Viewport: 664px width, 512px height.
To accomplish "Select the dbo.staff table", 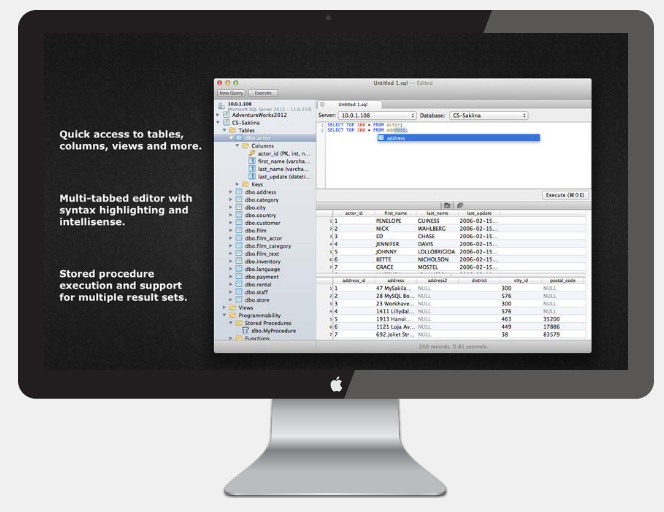I will 256,292.
